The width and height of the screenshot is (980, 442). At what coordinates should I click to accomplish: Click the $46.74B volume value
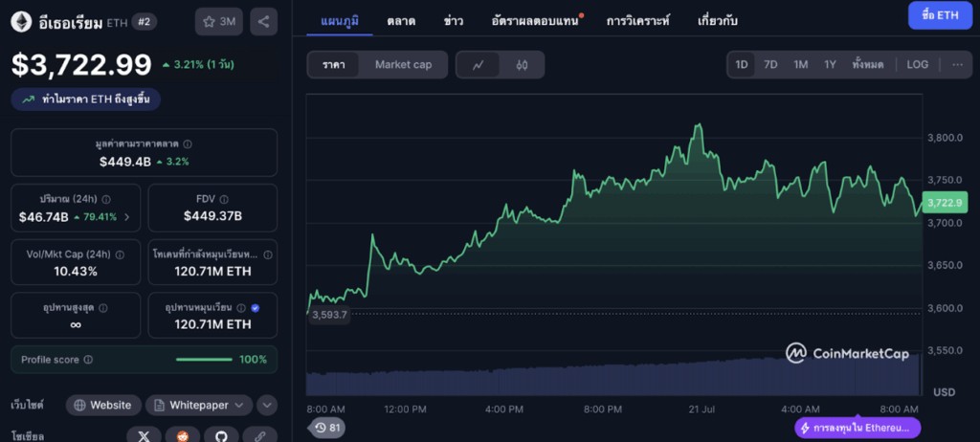point(44,217)
